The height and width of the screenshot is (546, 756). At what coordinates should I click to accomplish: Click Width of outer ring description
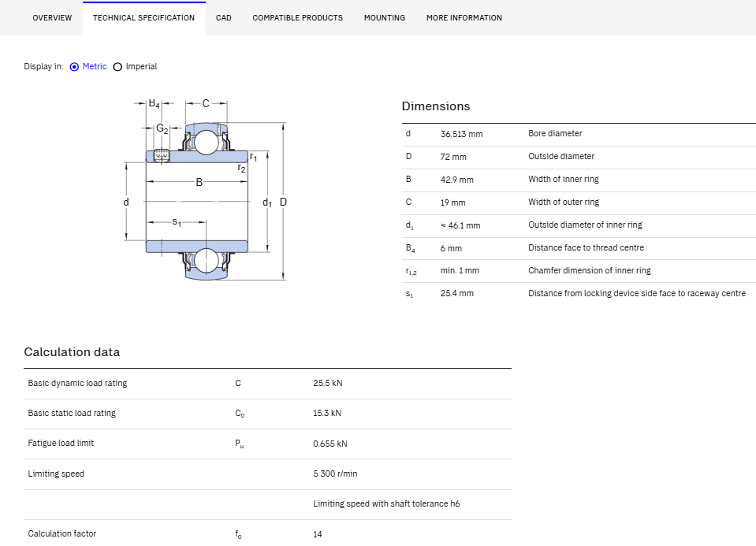click(564, 202)
